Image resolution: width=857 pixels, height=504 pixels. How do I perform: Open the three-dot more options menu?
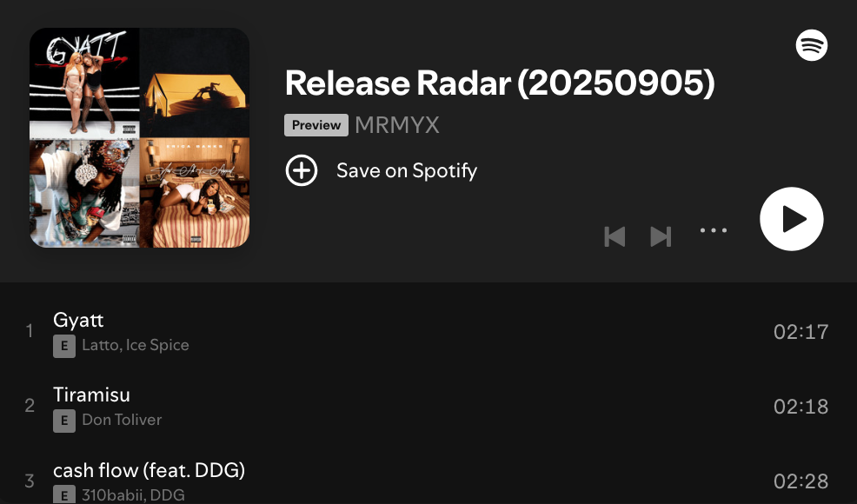[x=714, y=230]
